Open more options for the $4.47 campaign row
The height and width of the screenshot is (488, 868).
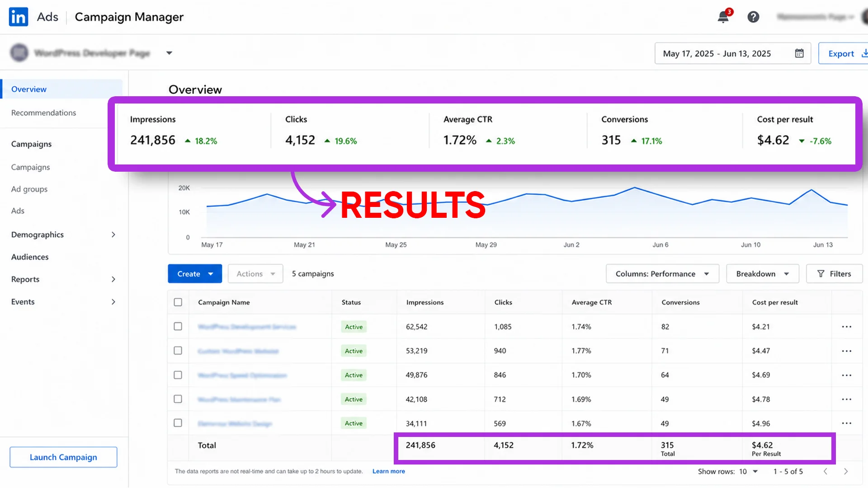coord(846,351)
